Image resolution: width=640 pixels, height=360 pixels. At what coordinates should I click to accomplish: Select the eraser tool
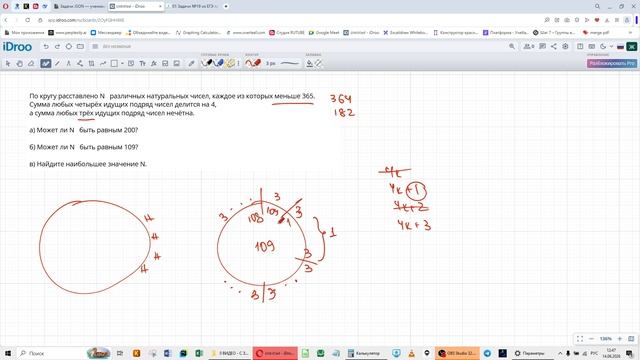[x=31, y=63]
